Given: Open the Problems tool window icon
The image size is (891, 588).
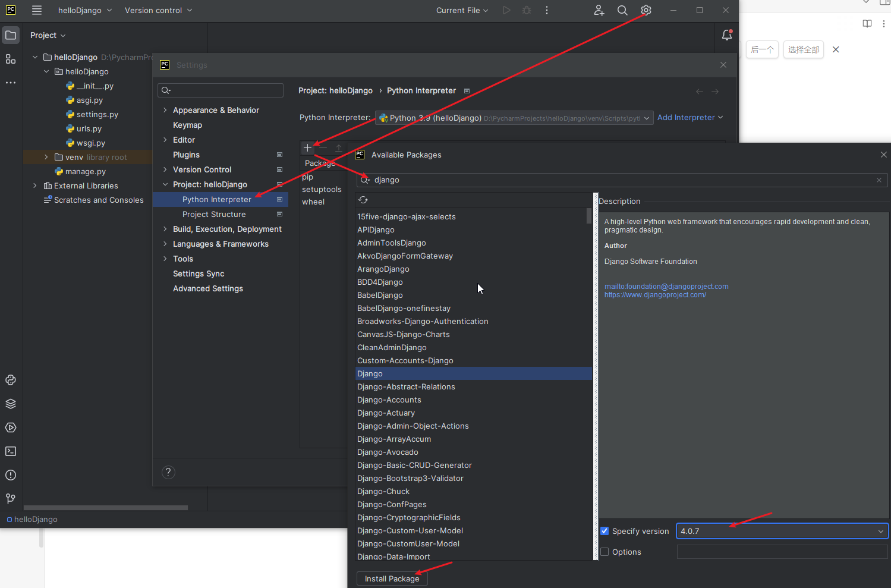Looking at the screenshot, I should click(11, 475).
